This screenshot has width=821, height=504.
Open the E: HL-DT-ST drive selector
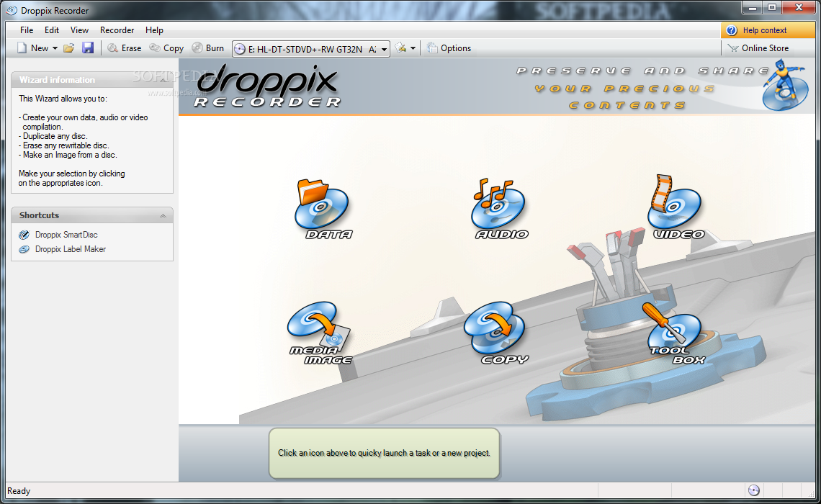(x=311, y=49)
